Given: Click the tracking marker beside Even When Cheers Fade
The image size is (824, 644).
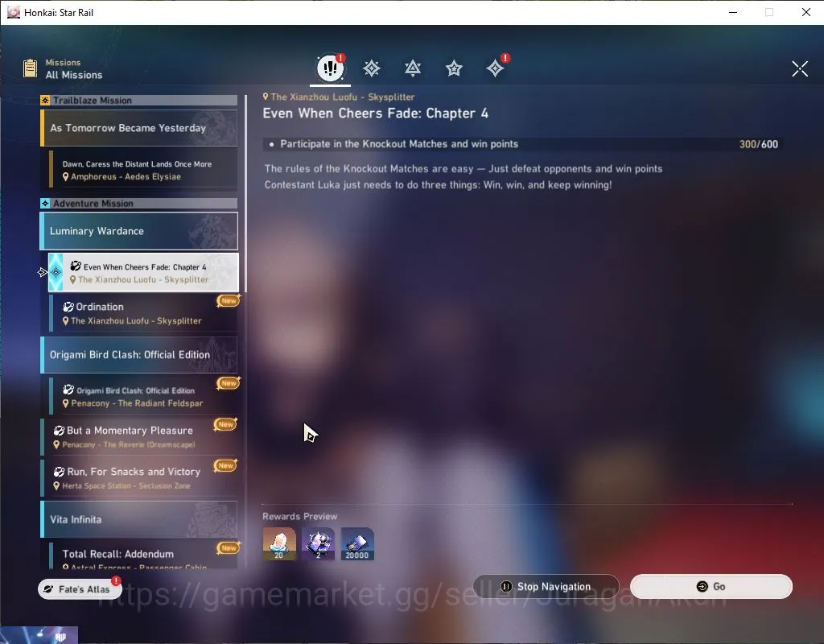Looking at the screenshot, I should pos(43,272).
